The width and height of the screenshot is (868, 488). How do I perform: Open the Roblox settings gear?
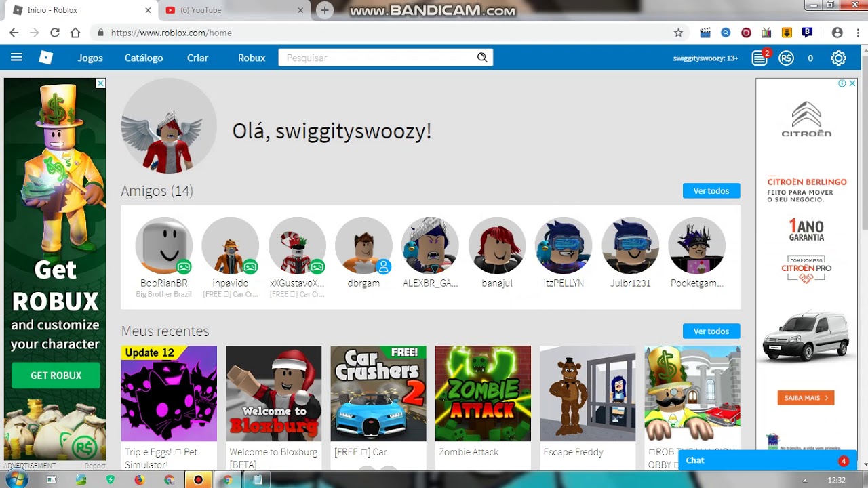point(838,58)
